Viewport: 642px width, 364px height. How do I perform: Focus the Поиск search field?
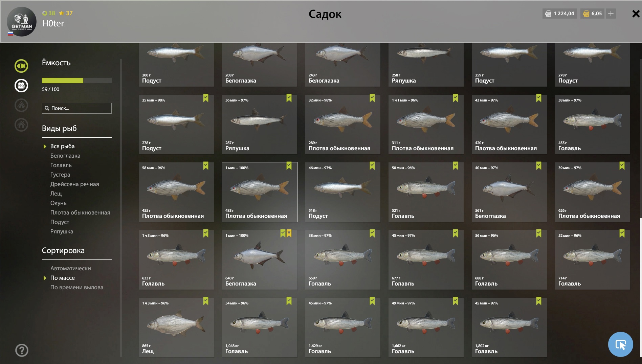77,108
